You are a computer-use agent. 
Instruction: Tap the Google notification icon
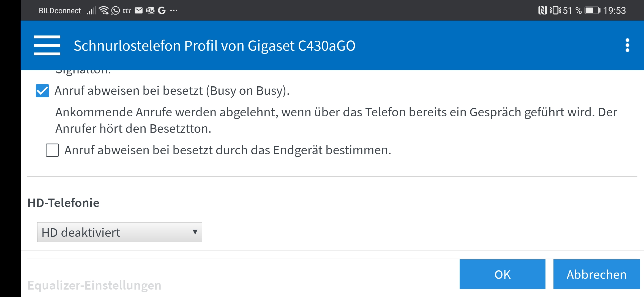(x=162, y=10)
